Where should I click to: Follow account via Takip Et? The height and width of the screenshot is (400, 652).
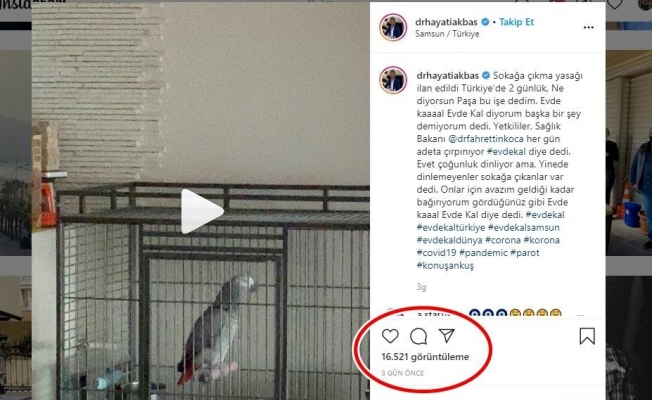(516, 22)
